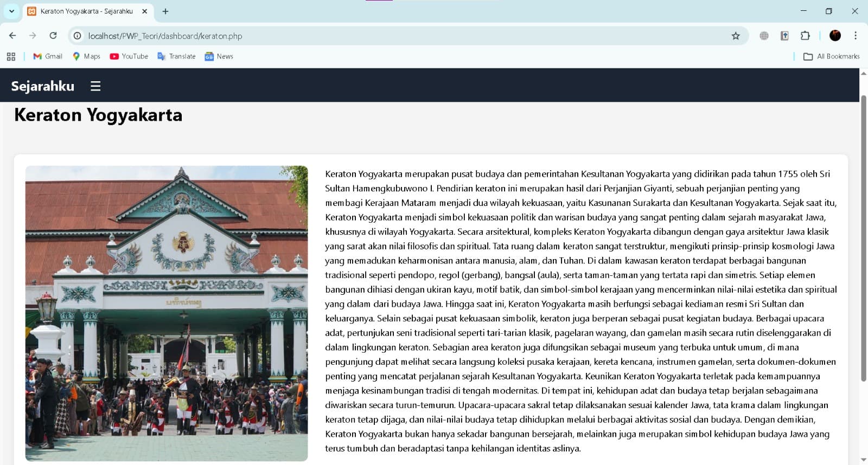The width and height of the screenshot is (868, 465).
Task: Open the hamburger menu beside Sejarahku
Action: (x=95, y=86)
